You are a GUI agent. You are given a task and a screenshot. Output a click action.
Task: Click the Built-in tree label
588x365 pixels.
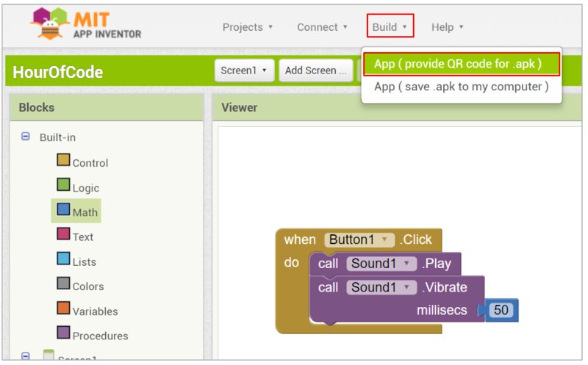[x=57, y=137]
